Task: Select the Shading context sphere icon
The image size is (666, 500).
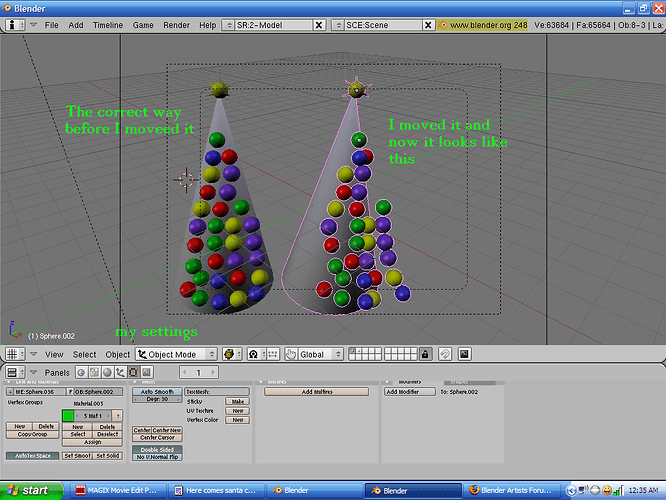Action: point(107,373)
